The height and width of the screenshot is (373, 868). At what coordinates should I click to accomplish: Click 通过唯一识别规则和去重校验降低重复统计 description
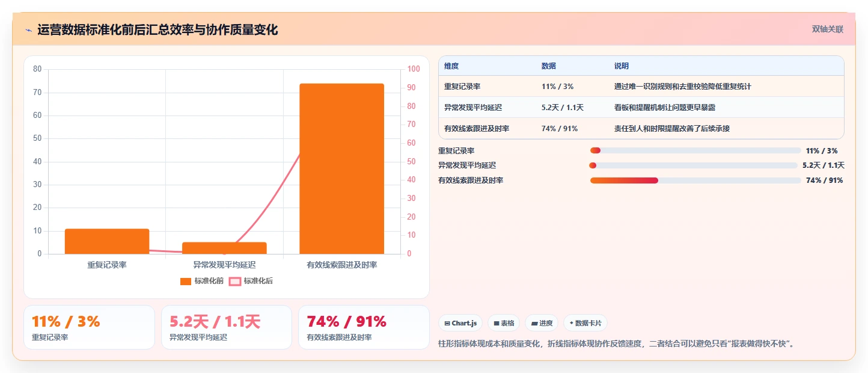[683, 87]
